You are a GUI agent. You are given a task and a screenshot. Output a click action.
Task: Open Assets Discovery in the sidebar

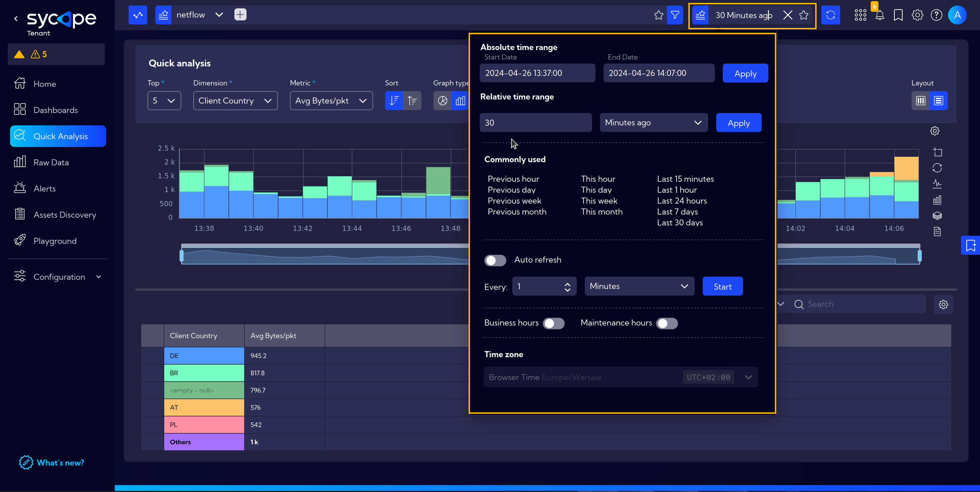pyautogui.click(x=58, y=215)
